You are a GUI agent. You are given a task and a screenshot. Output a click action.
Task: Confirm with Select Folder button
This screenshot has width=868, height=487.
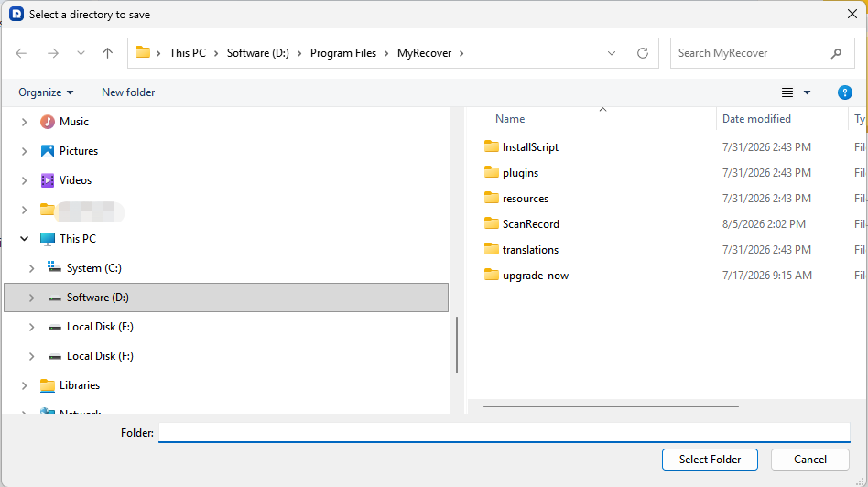tap(710, 460)
